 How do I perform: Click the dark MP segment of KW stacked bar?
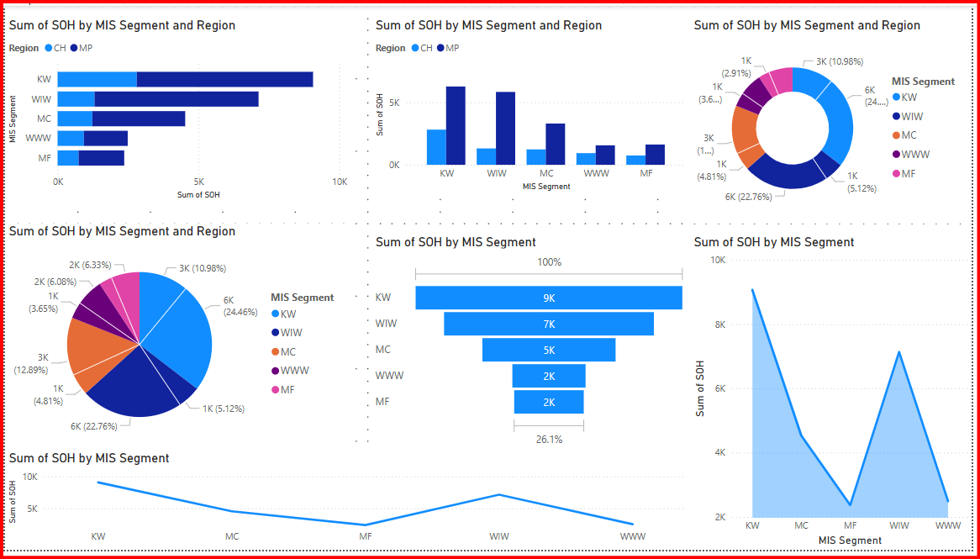tap(224, 80)
